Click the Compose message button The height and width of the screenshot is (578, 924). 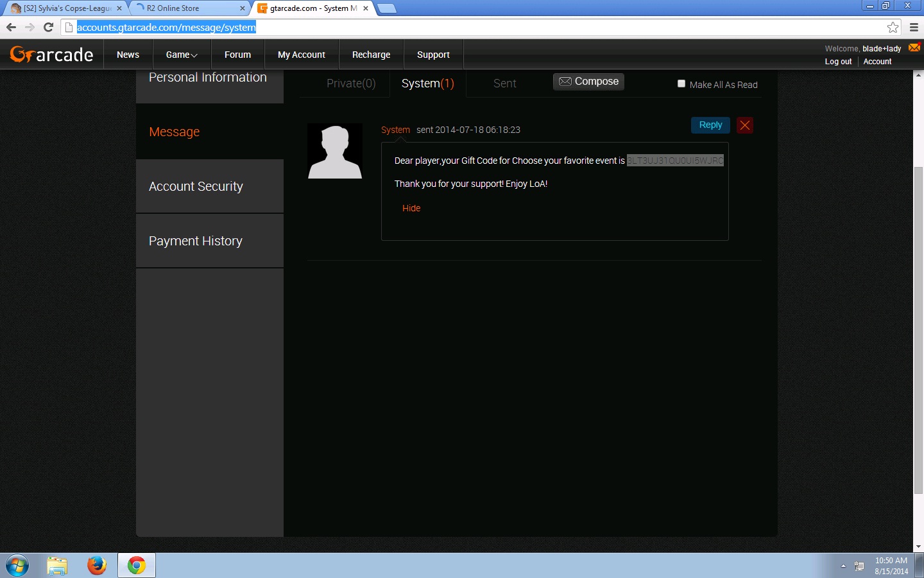point(588,82)
